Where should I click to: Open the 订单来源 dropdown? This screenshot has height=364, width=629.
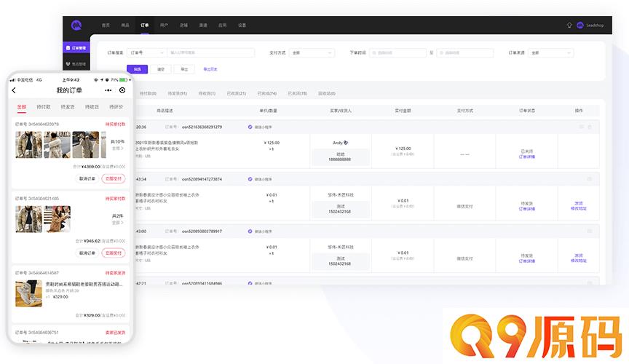(x=550, y=52)
